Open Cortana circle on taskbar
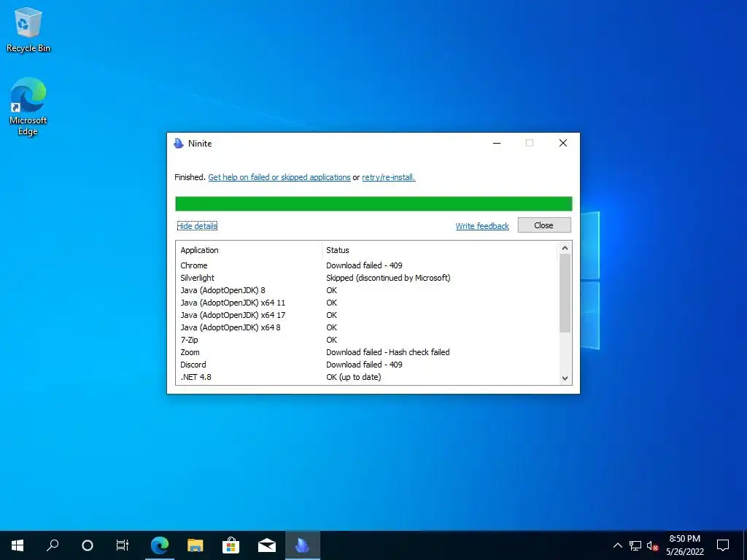 (88, 545)
